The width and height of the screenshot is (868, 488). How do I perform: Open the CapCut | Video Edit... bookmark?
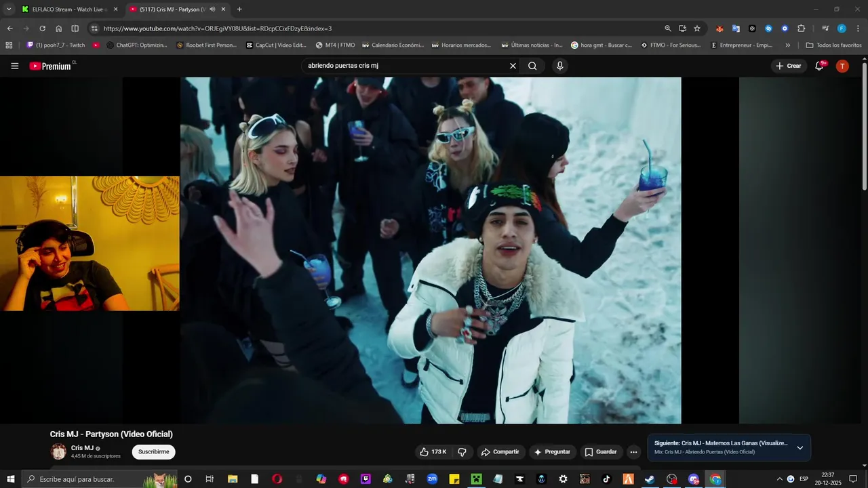277,45
